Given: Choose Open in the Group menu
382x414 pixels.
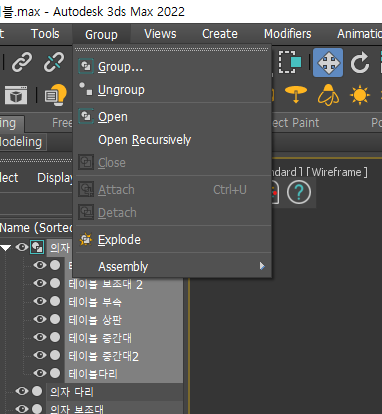Looking at the screenshot, I should pyautogui.click(x=172, y=117).
